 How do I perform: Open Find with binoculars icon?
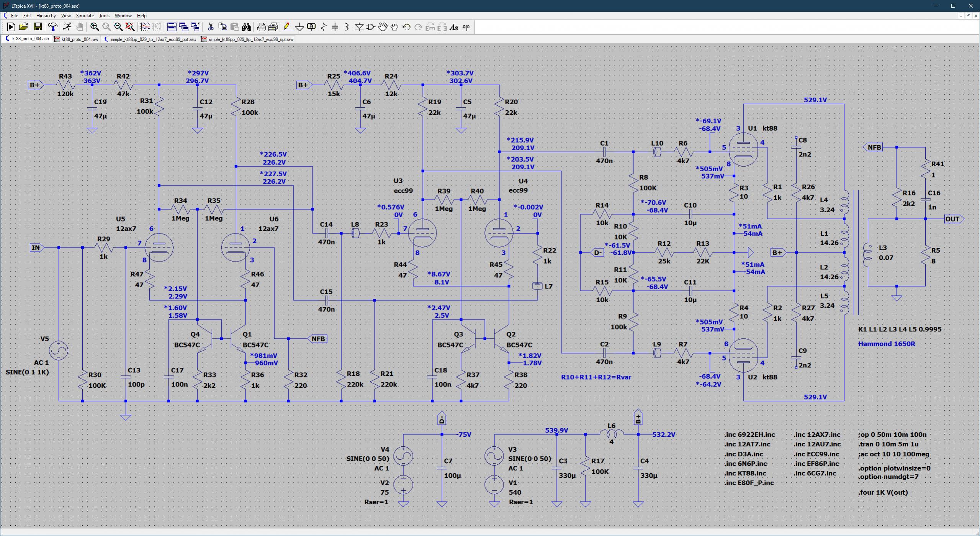(246, 27)
